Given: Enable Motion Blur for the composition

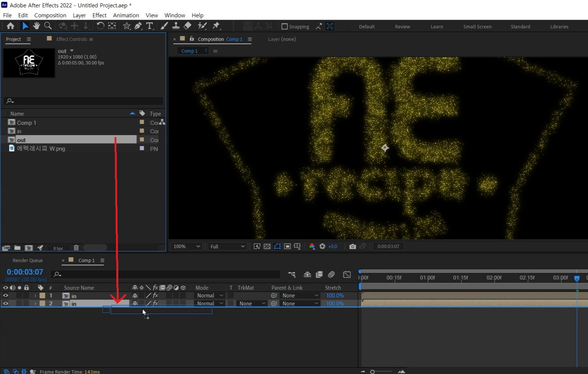Looking at the screenshot, I should point(331,274).
